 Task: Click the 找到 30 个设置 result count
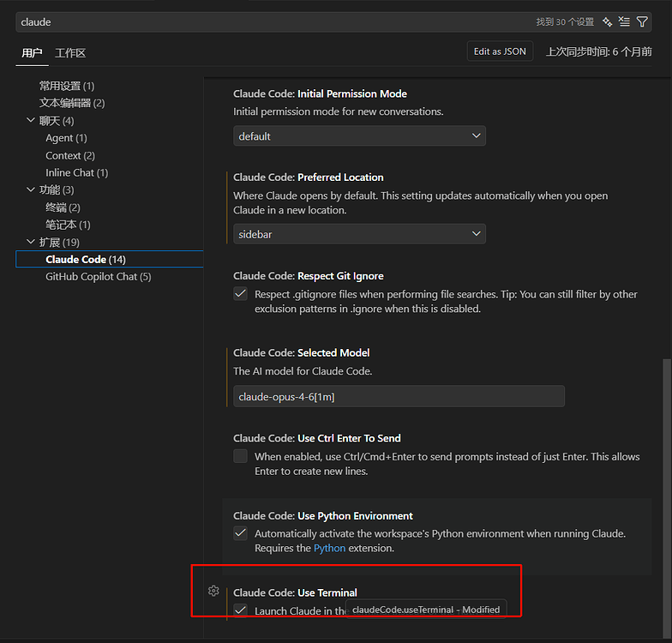564,22
